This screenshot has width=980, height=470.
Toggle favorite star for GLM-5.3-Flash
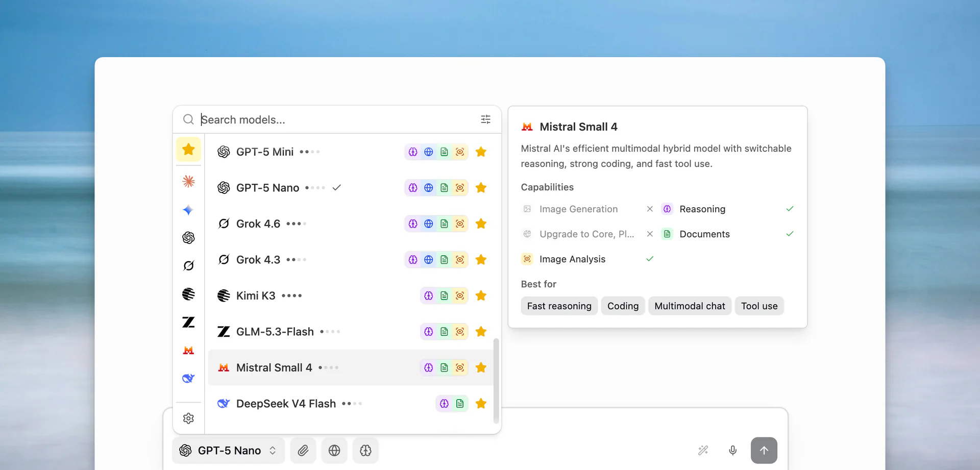(x=481, y=332)
